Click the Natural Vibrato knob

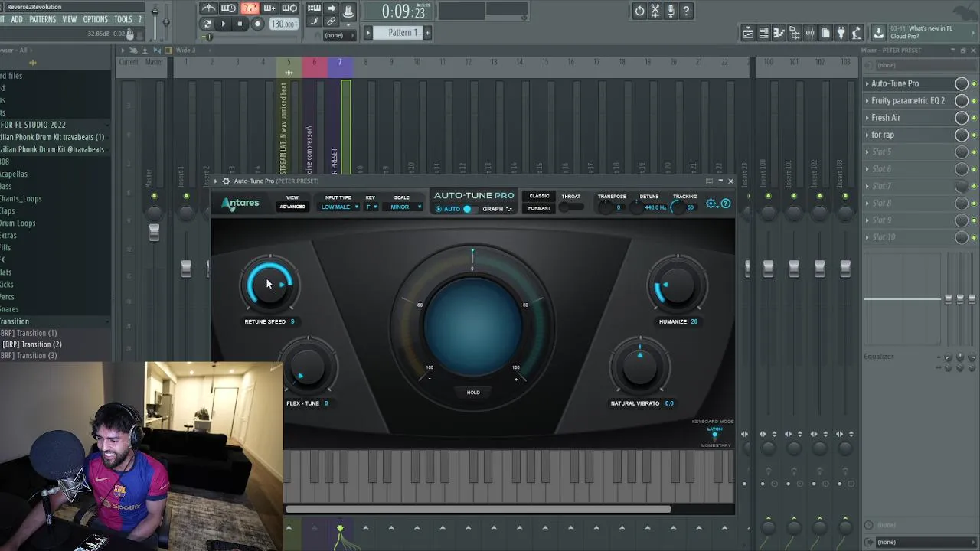640,367
